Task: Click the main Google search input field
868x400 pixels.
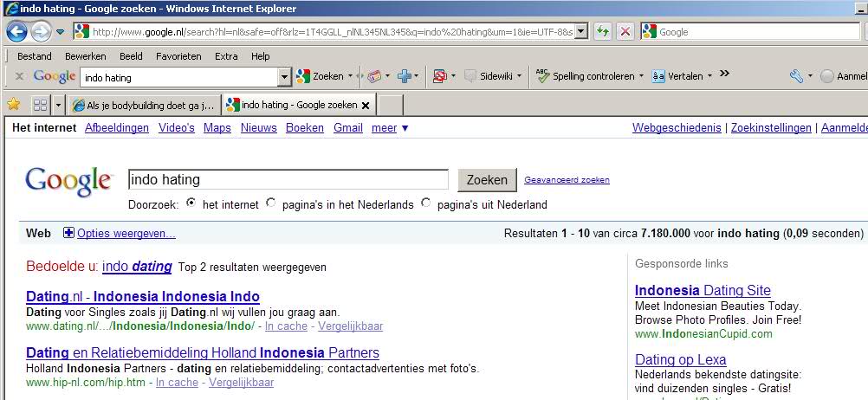Action: [x=288, y=180]
